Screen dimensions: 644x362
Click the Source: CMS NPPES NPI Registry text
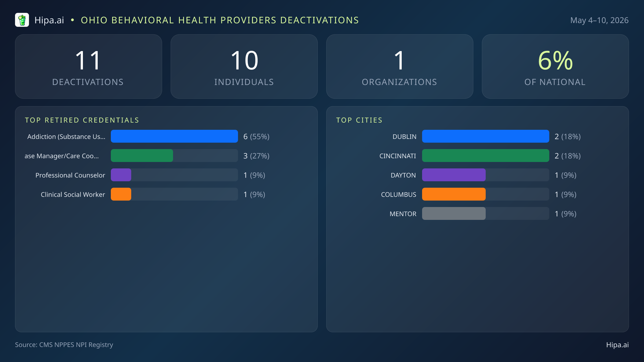click(x=64, y=345)
